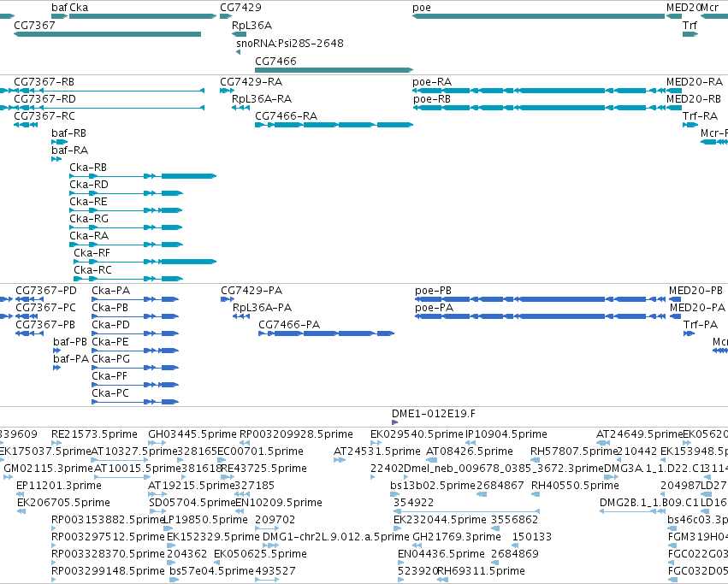The height and width of the screenshot is (584, 728).
Task: Open the CG7466-PA protein label
Action: (289, 325)
